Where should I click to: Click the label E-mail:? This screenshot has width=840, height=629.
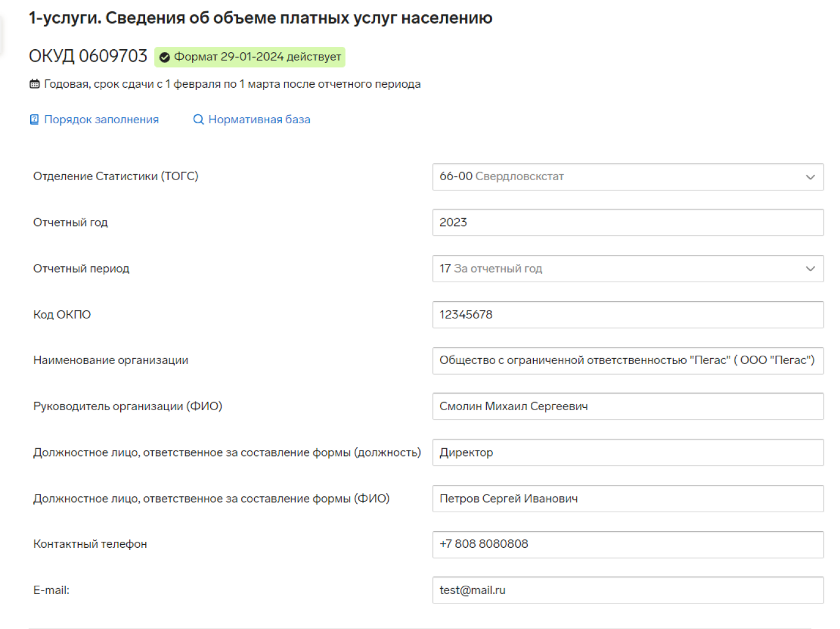pyautogui.click(x=52, y=590)
